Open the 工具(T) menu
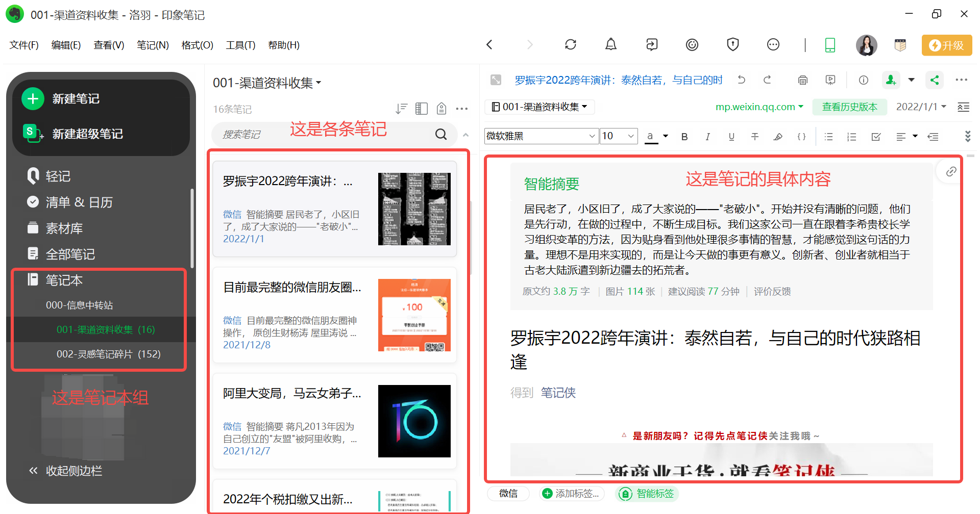The width and height of the screenshot is (980, 514). pos(240,45)
